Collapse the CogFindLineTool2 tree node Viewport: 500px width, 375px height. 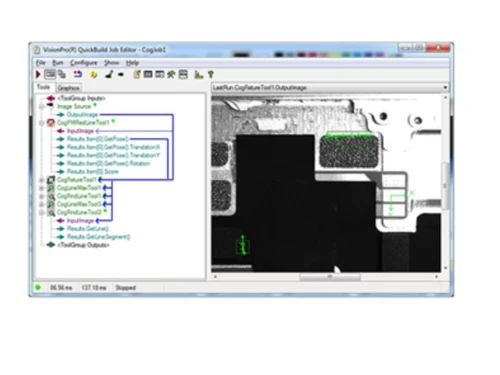(x=42, y=213)
